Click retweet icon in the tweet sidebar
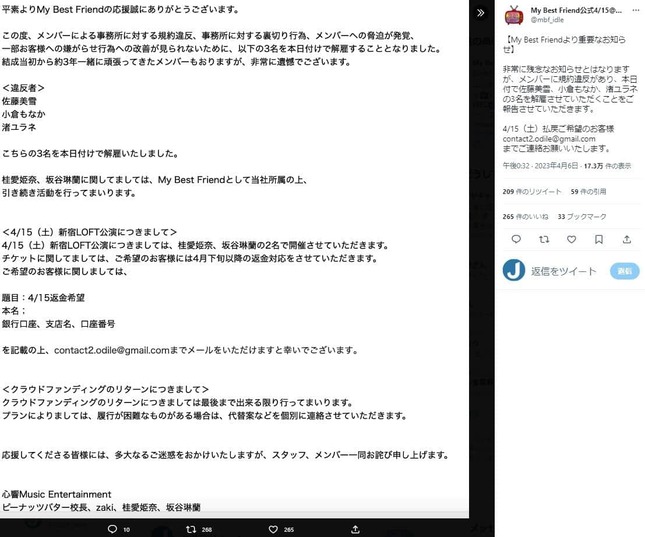 544,240
